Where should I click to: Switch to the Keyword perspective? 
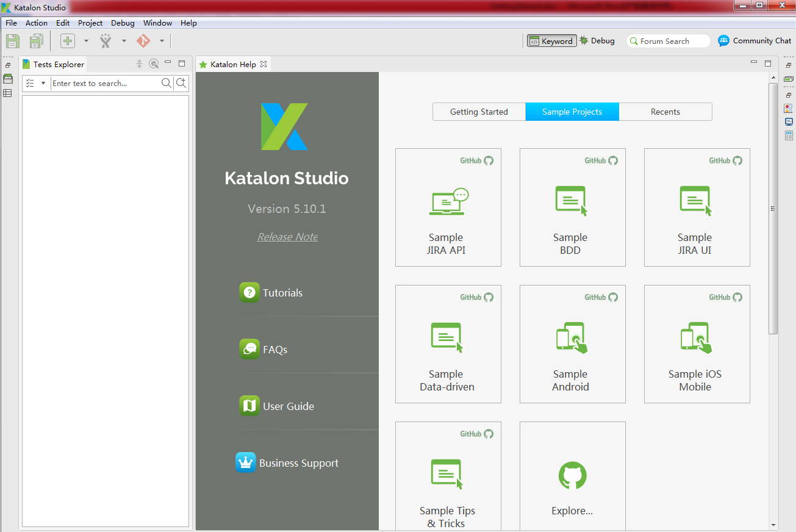point(551,41)
